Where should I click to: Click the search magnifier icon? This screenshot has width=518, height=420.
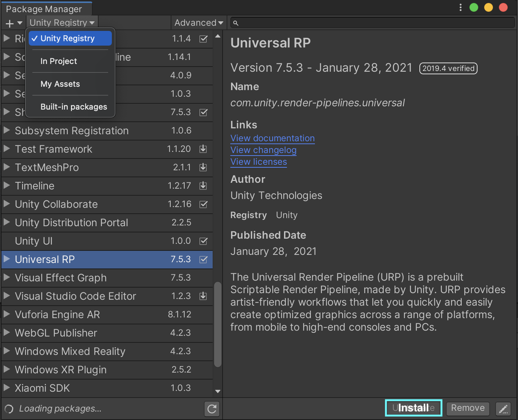[x=236, y=23]
